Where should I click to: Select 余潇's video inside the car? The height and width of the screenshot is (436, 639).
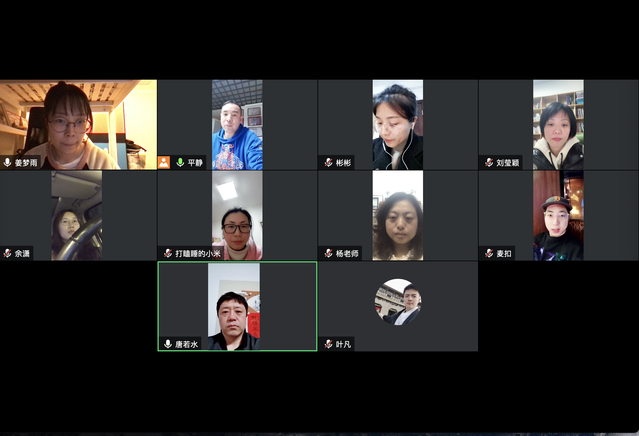[x=77, y=216]
